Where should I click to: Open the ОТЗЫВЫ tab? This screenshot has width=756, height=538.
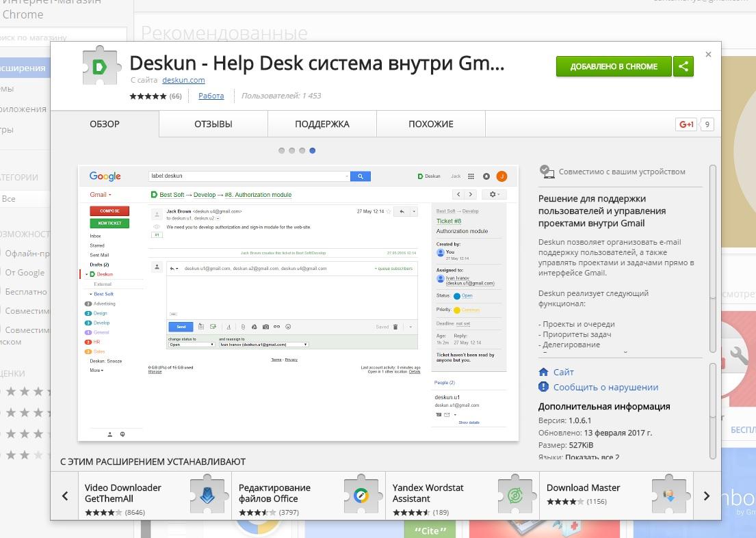click(x=213, y=124)
